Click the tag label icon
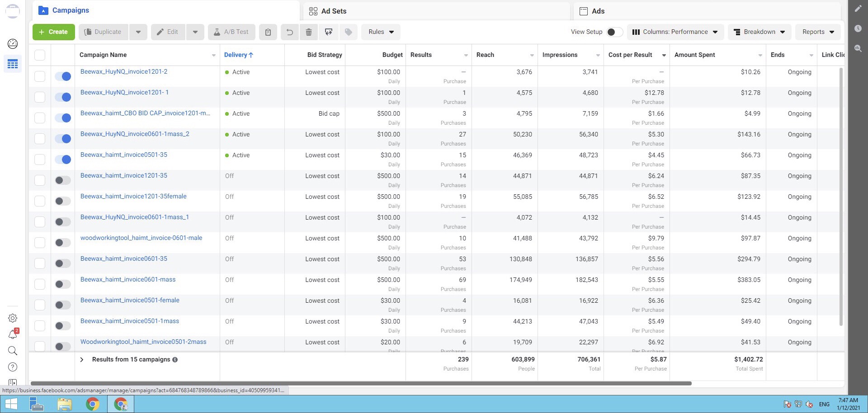The height and width of the screenshot is (413, 868). pyautogui.click(x=348, y=32)
